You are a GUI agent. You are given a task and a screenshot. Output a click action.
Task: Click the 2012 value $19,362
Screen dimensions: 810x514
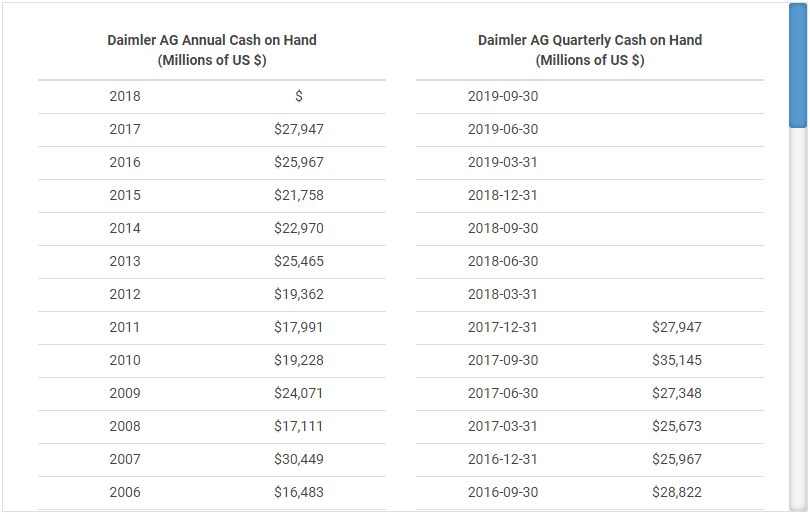299,294
